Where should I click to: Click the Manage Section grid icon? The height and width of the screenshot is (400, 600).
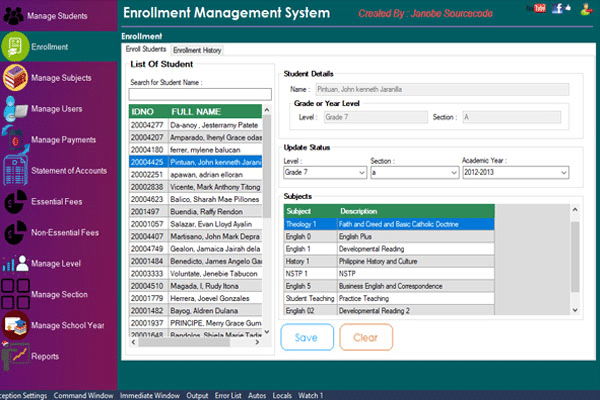pyautogui.click(x=15, y=294)
